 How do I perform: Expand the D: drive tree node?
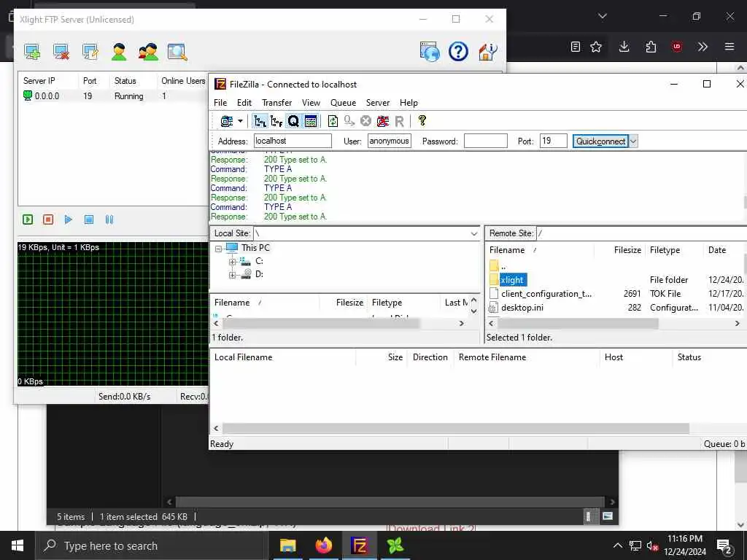pos(232,275)
